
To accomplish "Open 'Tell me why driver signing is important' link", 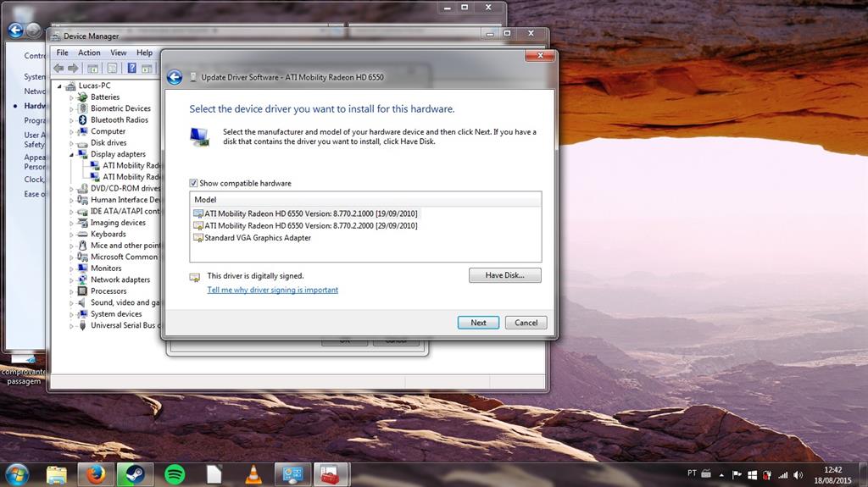I will (x=272, y=290).
